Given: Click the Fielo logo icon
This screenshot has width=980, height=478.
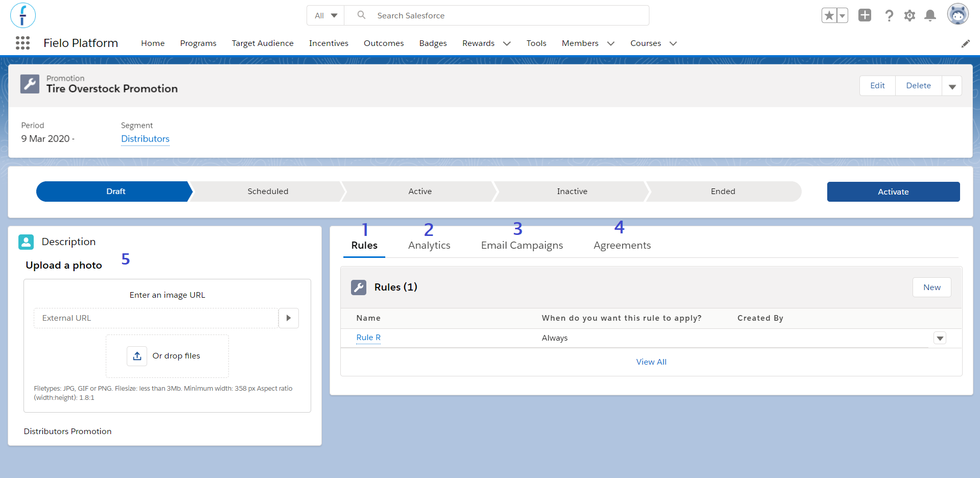Looking at the screenshot, I should click(23, 15).
